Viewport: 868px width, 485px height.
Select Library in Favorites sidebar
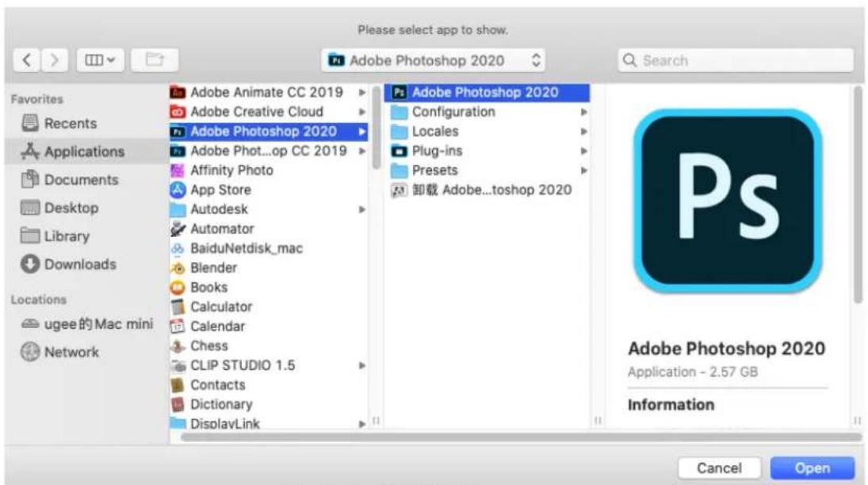86,236
